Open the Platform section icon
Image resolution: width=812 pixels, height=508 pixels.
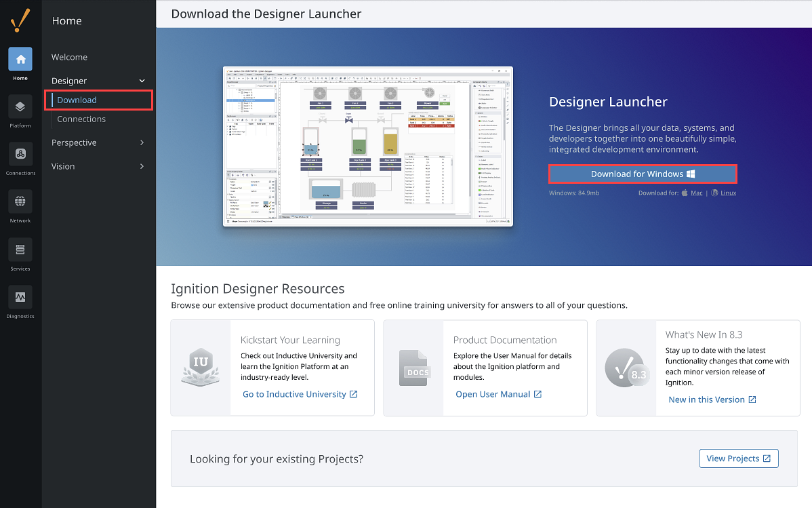(x=20, y=106)
